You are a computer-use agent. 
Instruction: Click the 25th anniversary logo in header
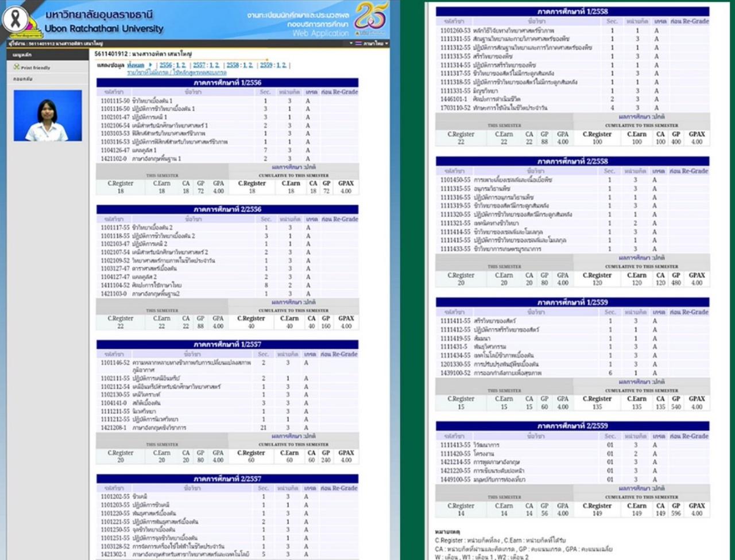pos(371,17)
